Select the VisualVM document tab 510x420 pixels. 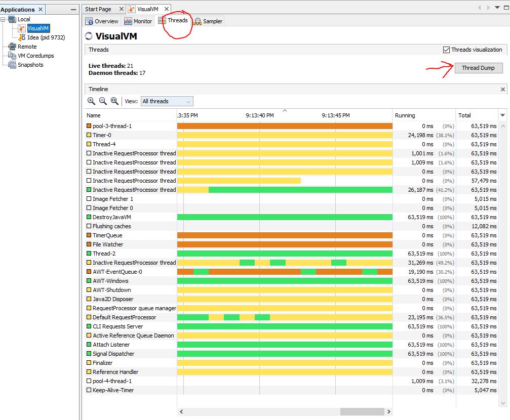tap(148, 9)
